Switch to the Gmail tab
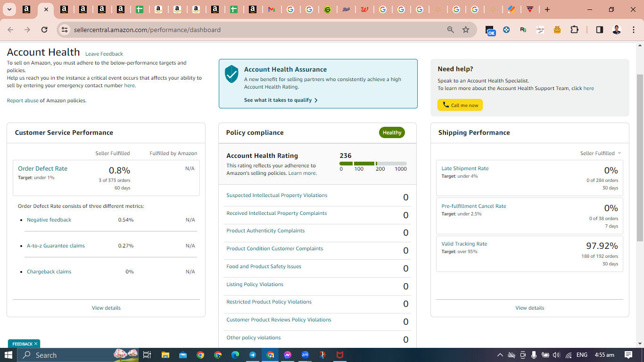Screen dimensions: 644x362 [x=272, y=9]
